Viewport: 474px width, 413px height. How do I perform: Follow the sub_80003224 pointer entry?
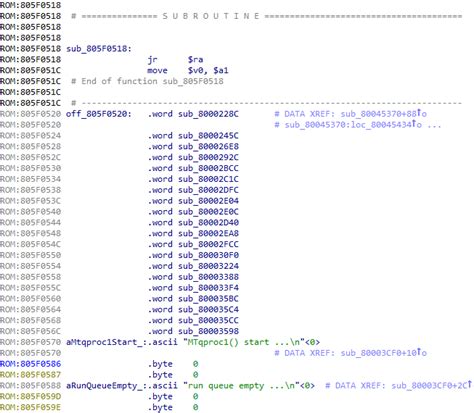click(x=208, y=266)
